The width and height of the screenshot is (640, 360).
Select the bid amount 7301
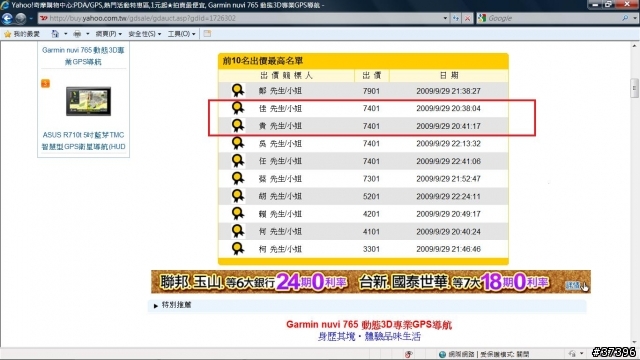tap(371, 179)
